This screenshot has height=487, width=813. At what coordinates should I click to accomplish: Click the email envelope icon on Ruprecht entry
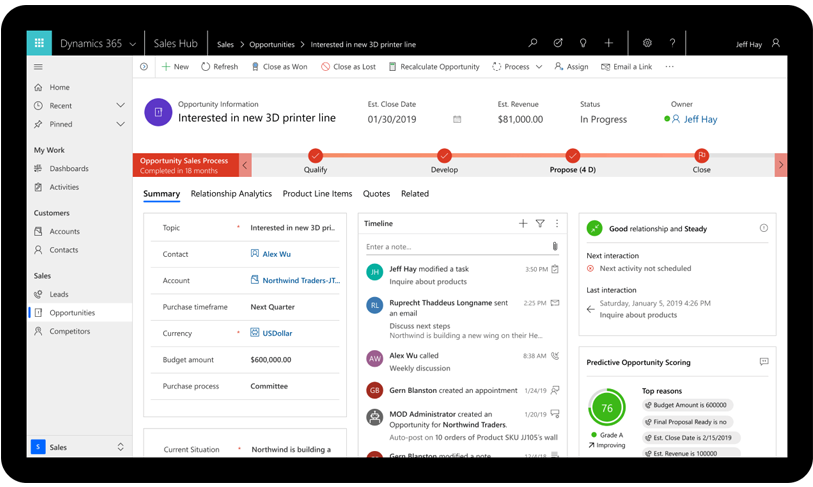(555, 303)
